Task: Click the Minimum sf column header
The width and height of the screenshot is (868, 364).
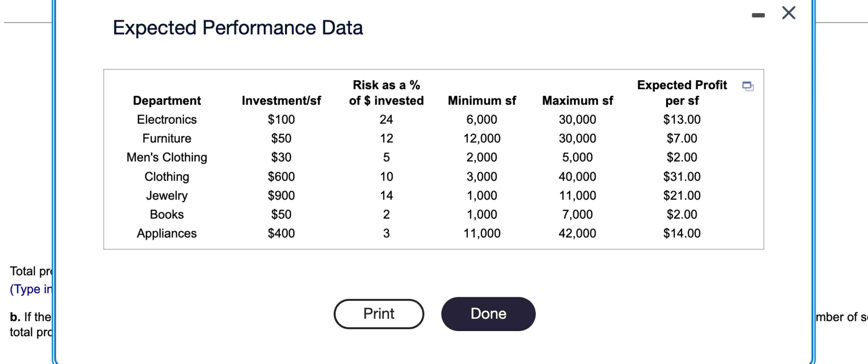Action: click(482, 100)
